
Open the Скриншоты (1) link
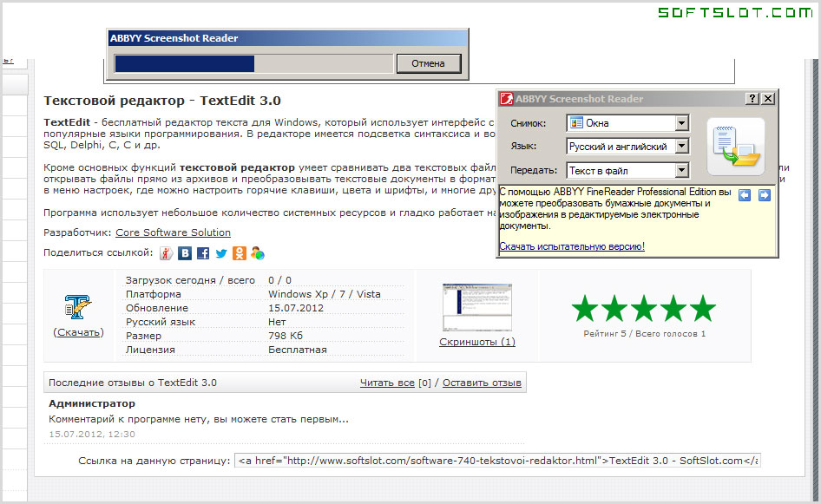pyautogui.click(x=477, y=342)
